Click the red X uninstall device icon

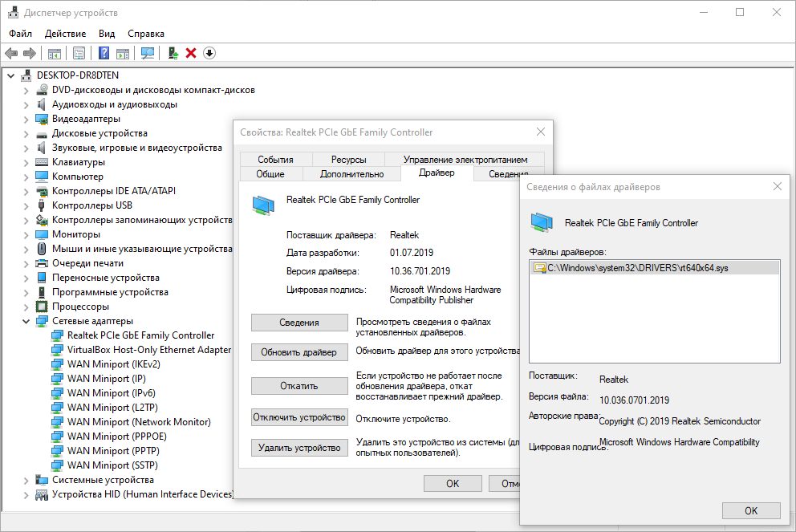(191, 53)
